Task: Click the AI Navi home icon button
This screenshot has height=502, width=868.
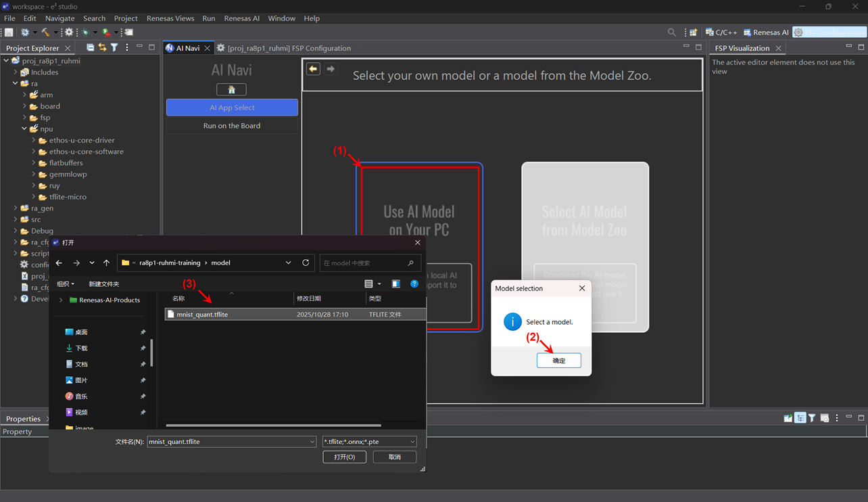Action: click(231, 89)
